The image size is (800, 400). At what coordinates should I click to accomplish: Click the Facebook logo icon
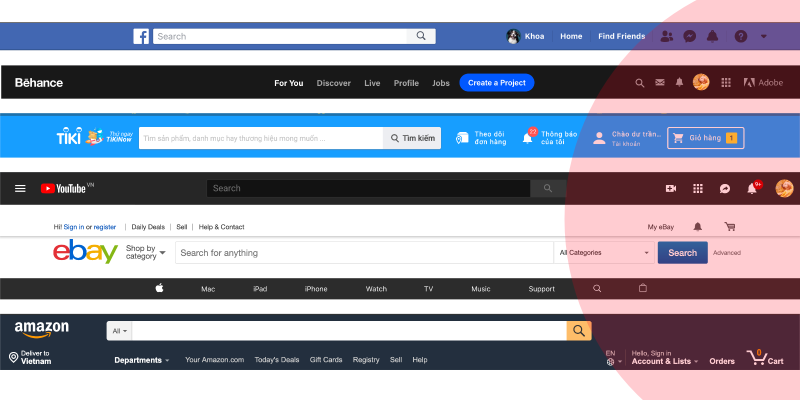141,36
